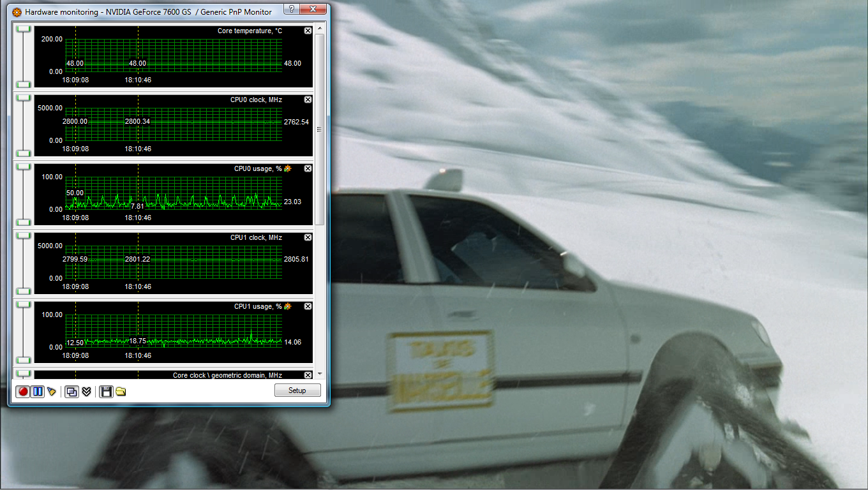Click the "CPU0 clock, MHz" graph title
This screenshot has width=868, height=490.
coord(256,100)
